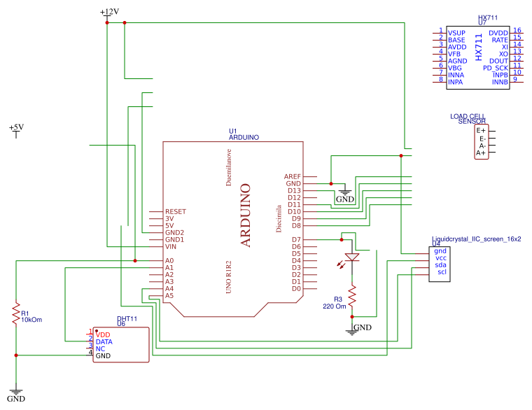The width and height of the screenshot is (532, 410).
Task: Click the DHT11 'VDD' pin label
Action: tap(103, 335)
